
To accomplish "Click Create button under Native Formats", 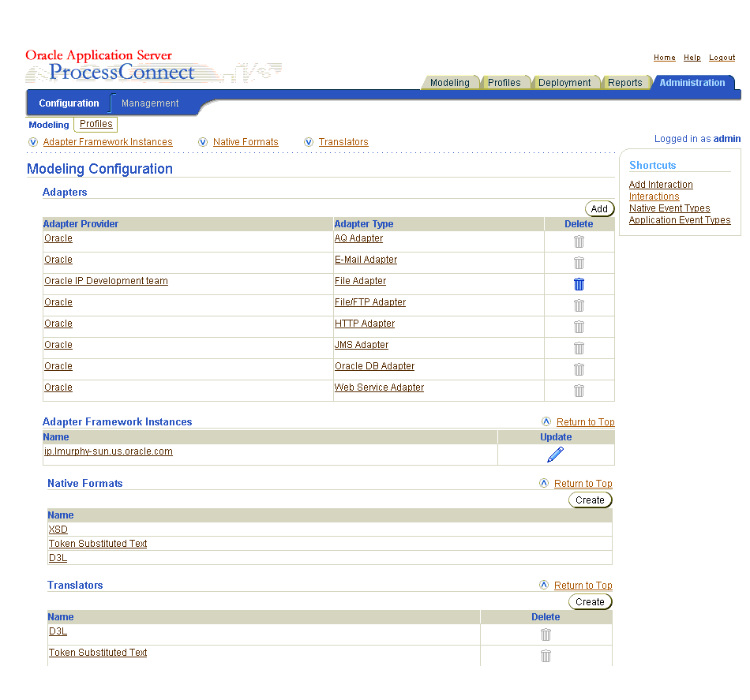I will click(590, 500).
